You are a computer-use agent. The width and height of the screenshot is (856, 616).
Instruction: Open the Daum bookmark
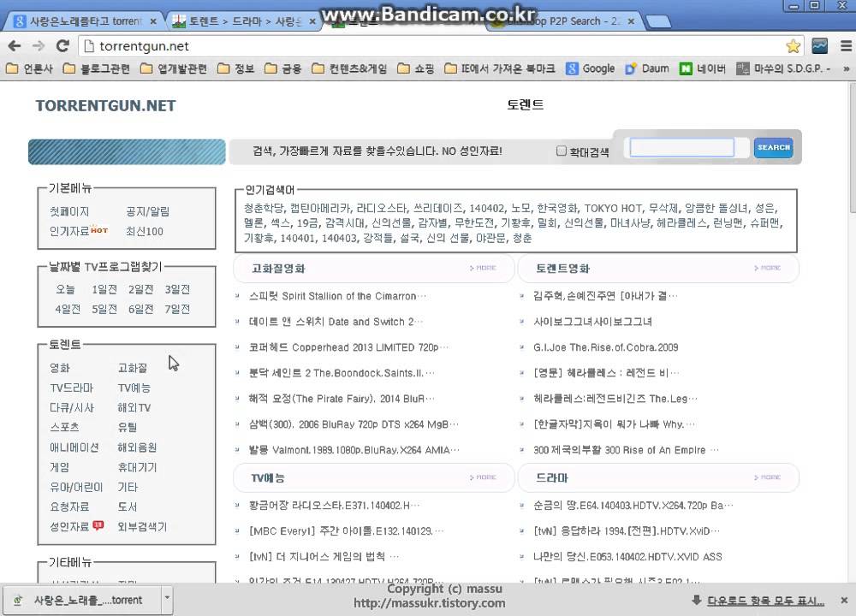[647, 68]
